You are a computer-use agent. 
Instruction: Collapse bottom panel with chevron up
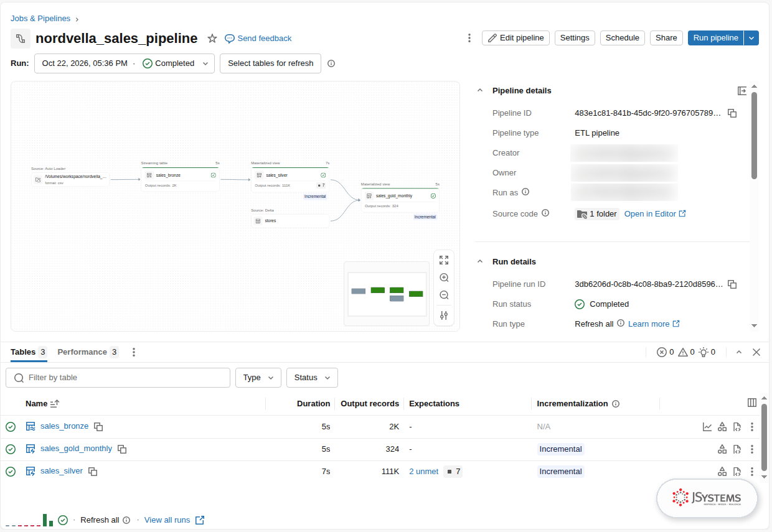[739, 352]
